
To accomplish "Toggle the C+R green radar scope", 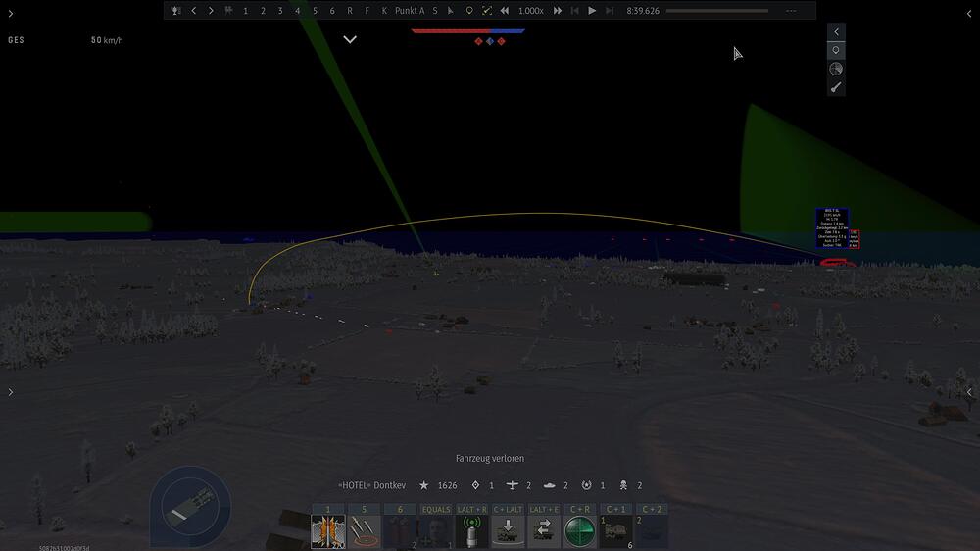I will click(580, 531).
